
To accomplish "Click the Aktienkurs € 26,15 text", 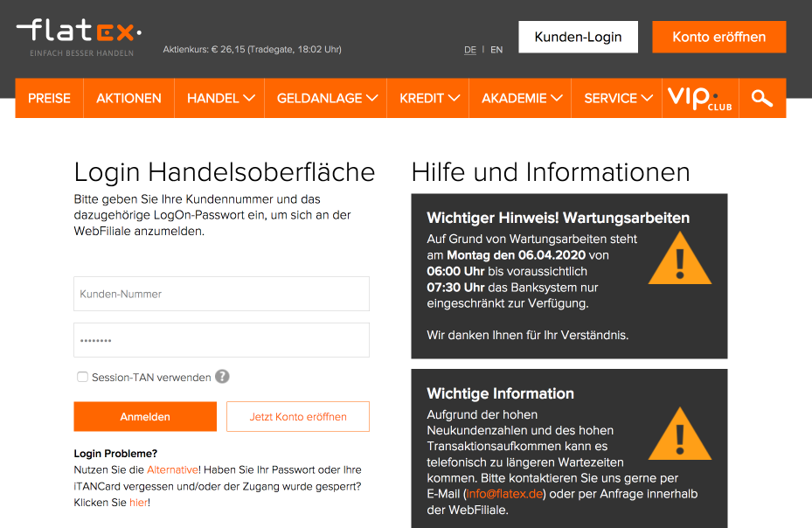I will [x=253, y=49].
